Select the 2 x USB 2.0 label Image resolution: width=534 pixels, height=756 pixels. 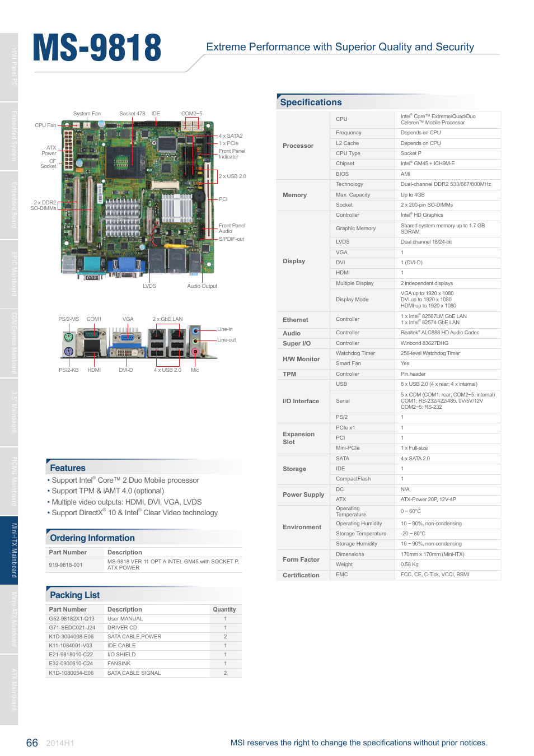pos(232,176)
